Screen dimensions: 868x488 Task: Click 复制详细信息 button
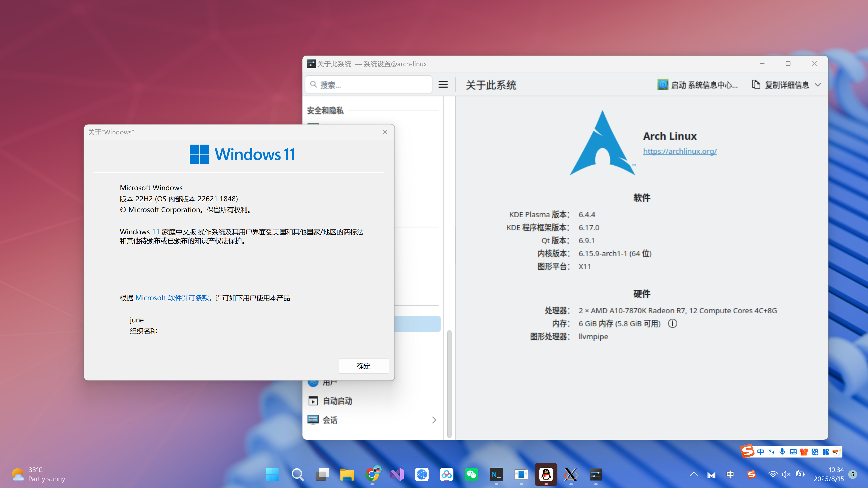point(780,84)
